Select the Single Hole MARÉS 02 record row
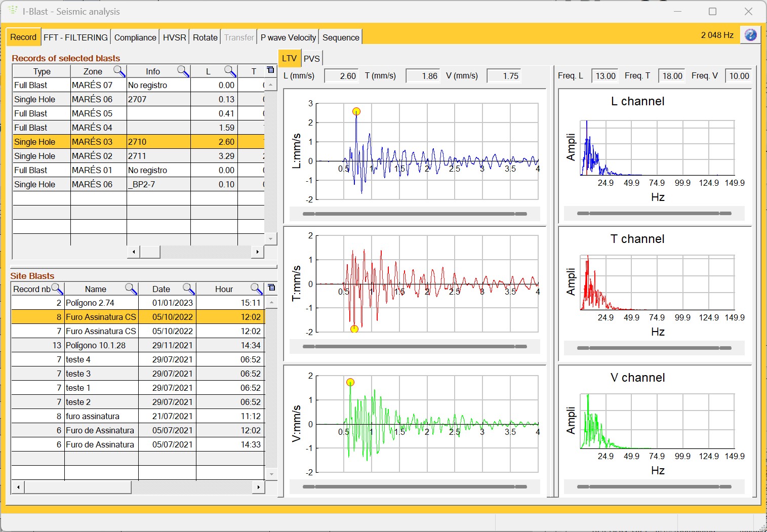767x532 pixels. (x=101, y=156)
